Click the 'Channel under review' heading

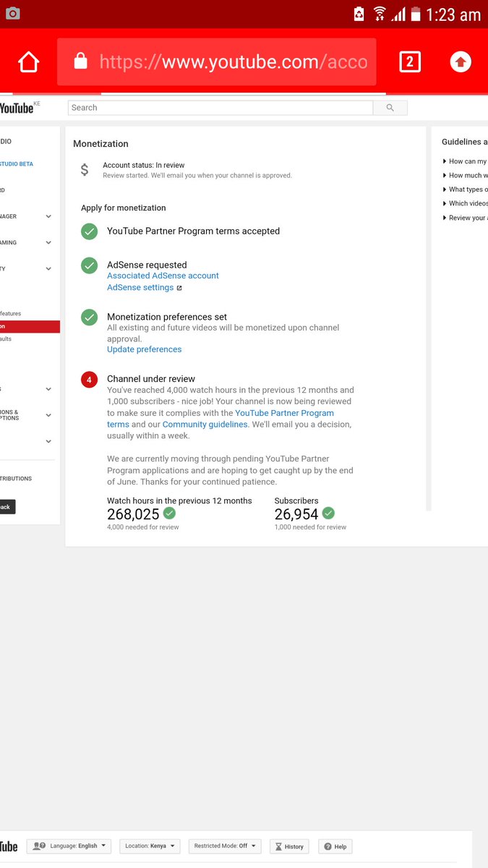point(151,379)
